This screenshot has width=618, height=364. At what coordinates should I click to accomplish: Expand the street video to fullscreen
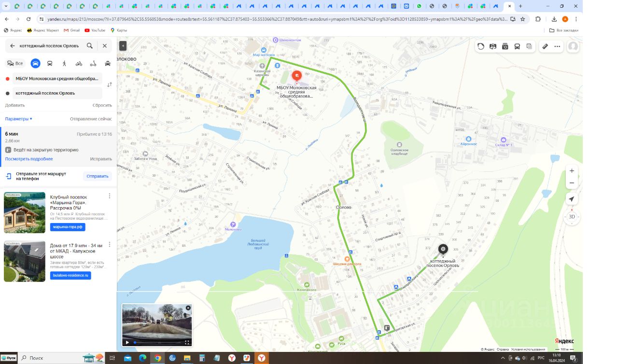click(x=187, y=342)
